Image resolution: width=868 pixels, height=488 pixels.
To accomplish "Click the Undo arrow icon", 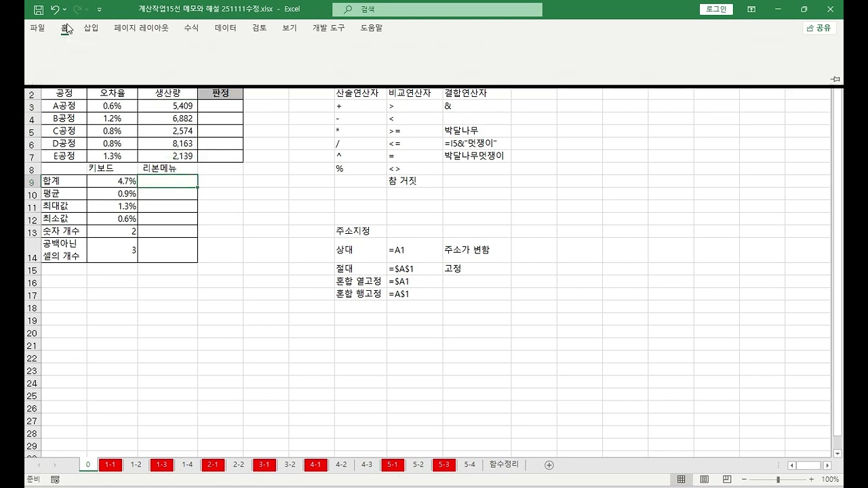I will 55,9.
